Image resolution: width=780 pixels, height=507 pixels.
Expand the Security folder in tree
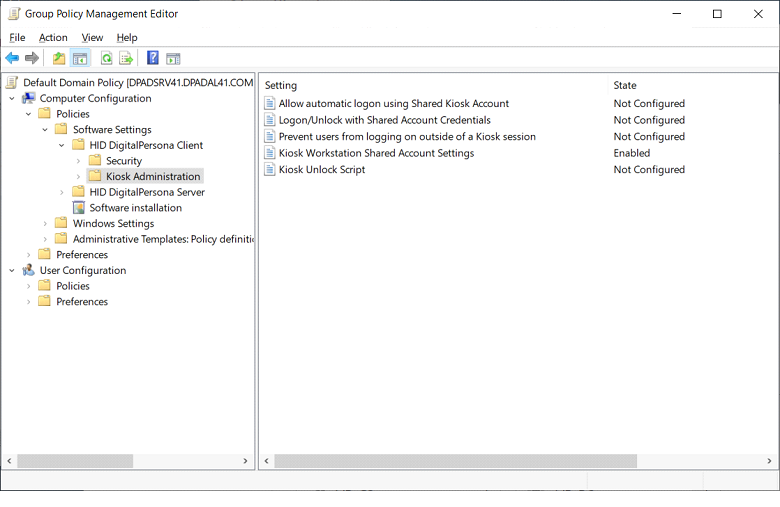78,161
